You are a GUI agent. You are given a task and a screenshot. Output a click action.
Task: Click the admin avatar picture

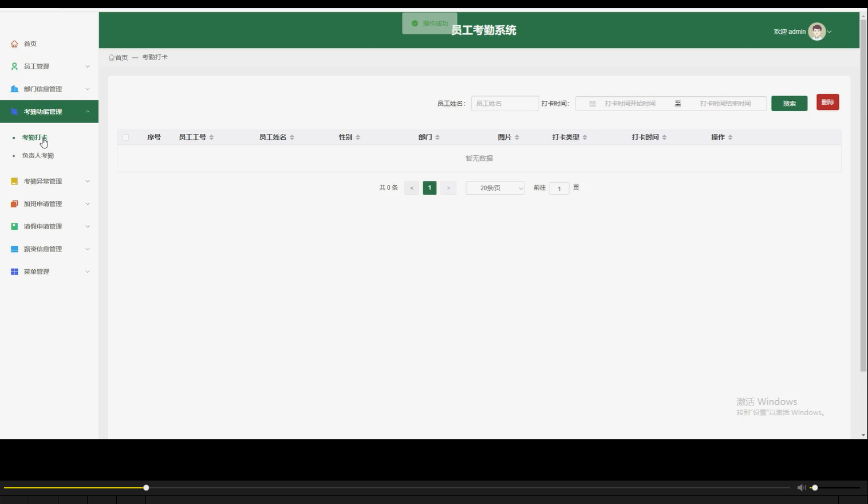point(817,31)
